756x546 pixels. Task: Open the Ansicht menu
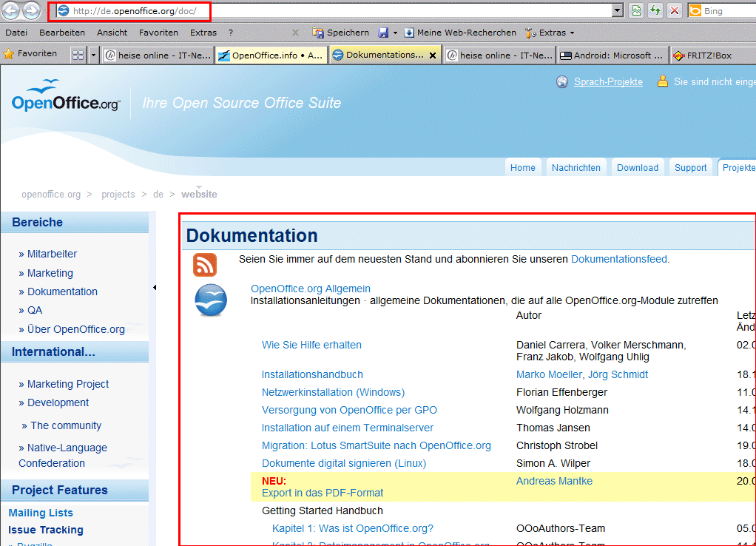click(x=112, y=33)
